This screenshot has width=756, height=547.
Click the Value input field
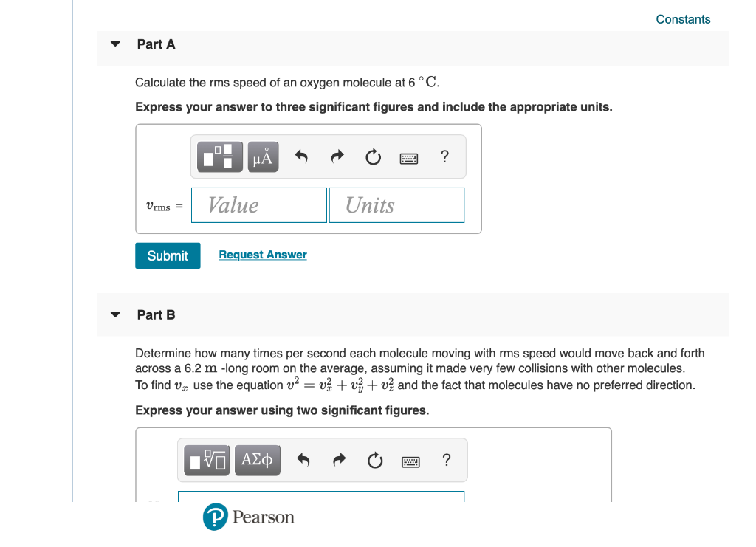(258, 205)
